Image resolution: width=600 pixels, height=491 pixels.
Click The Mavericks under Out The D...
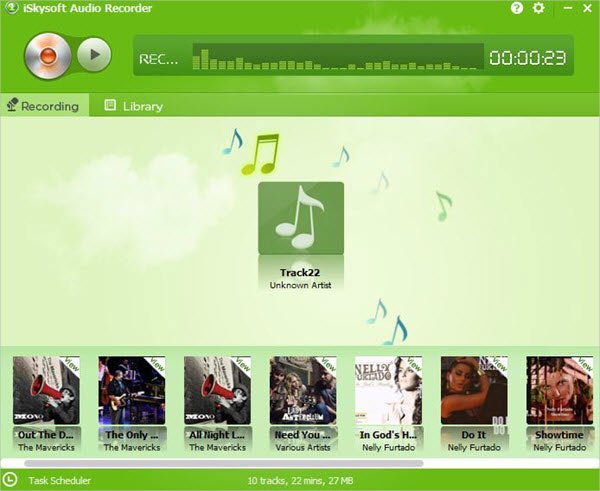tap(46, 447)
